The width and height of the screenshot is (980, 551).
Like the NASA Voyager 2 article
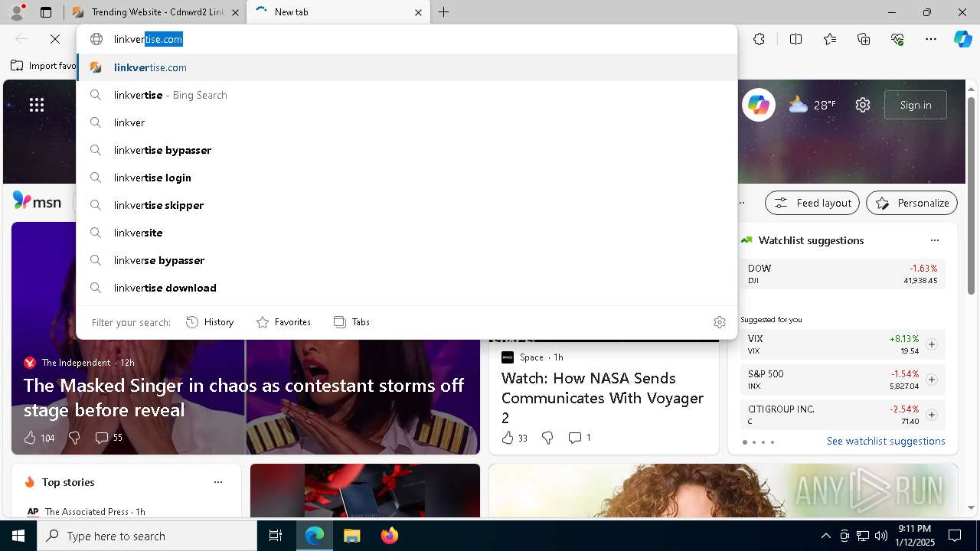[514, 438]
